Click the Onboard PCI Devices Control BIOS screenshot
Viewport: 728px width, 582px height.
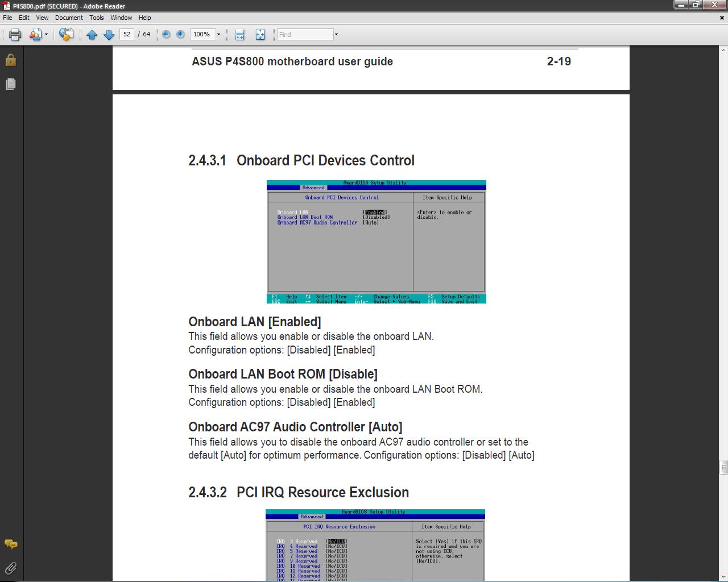(377, 242)
